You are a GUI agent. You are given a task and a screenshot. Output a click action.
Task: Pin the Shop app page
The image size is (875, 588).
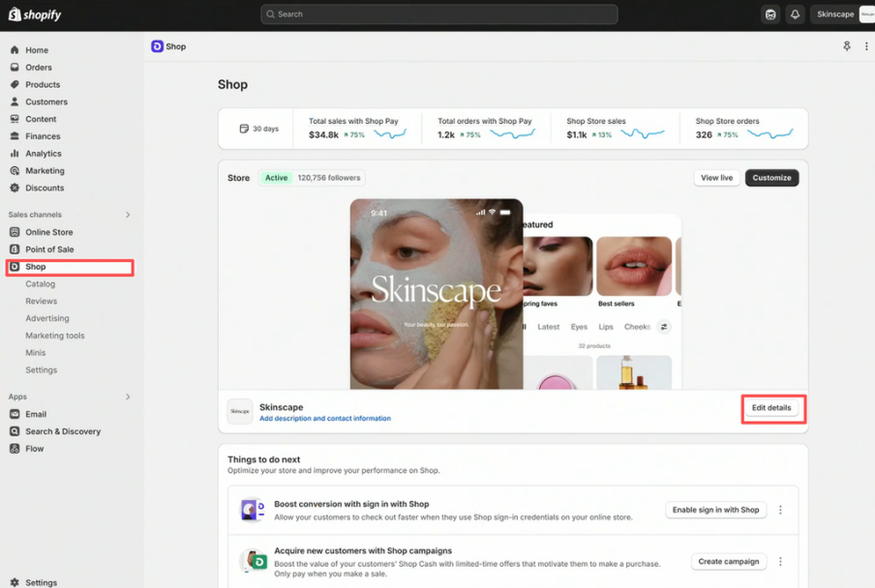click(x=847, y=45)
